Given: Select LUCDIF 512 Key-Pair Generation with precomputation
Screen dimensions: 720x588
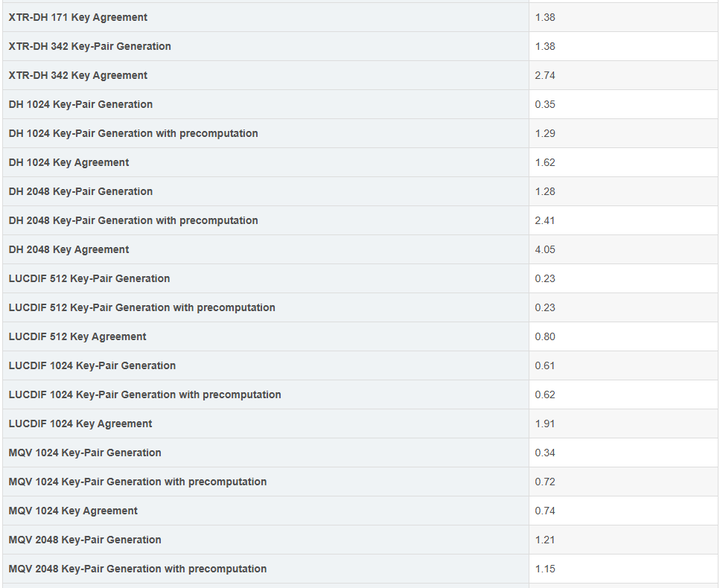Looking at the screenshot, I should pos(142,308).
